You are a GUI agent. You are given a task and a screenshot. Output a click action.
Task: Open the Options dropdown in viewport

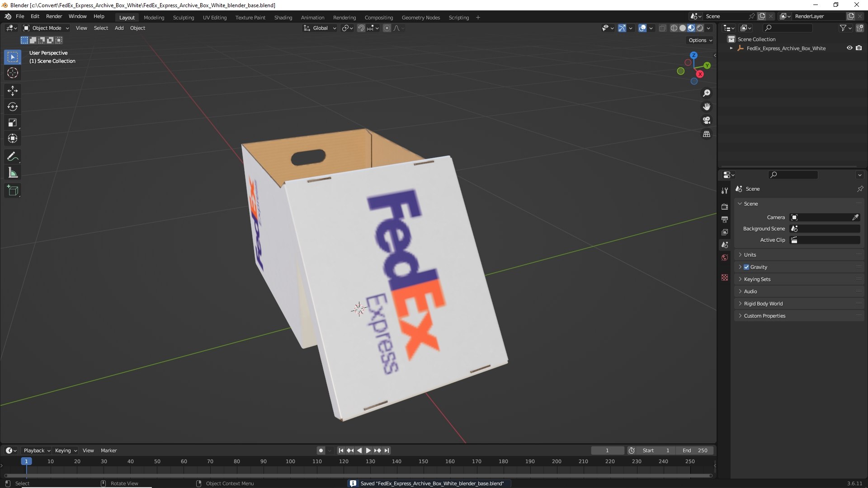click(700, 40)
